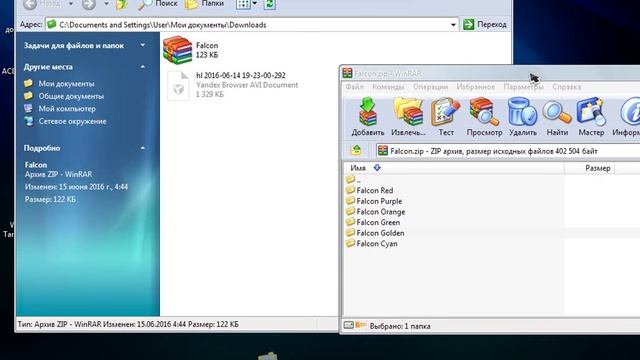The height and width of the screenshot is (360, 640).
Task: Click the Удалить (Delete) trash icon
Action: [522, 116]
